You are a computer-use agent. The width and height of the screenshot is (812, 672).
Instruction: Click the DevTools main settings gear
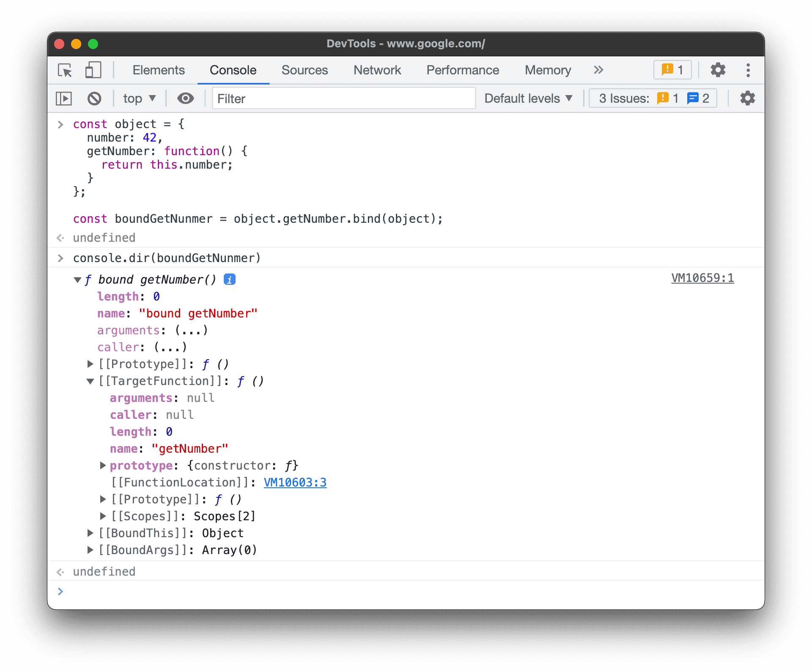717,69
